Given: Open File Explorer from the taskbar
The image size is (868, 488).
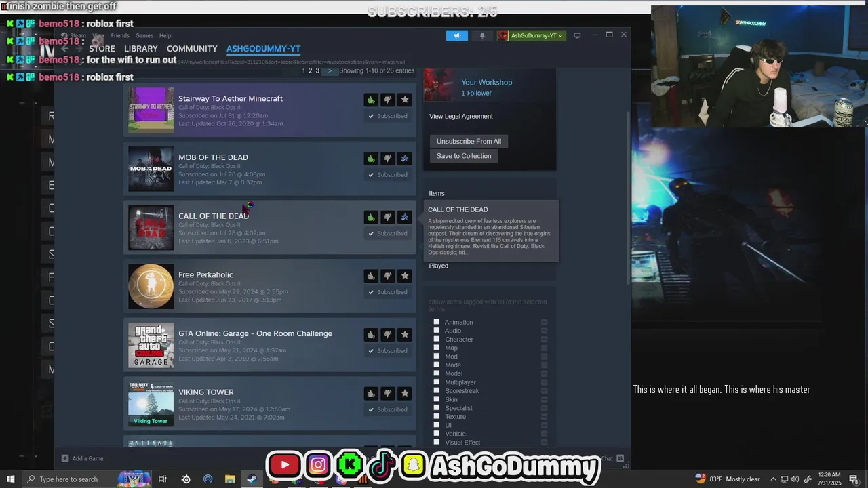Looking at the screenshot, I should pyautogui.click(x=229, y=479).
